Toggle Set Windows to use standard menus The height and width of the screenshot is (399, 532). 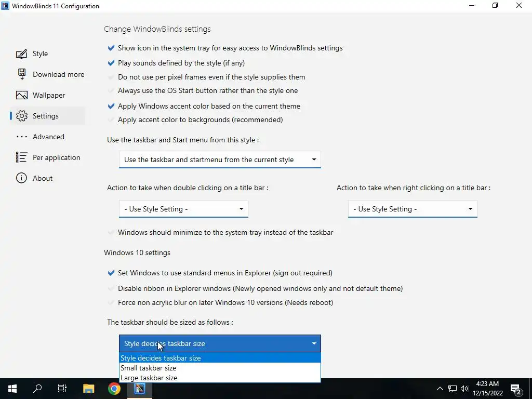[111, 273]
